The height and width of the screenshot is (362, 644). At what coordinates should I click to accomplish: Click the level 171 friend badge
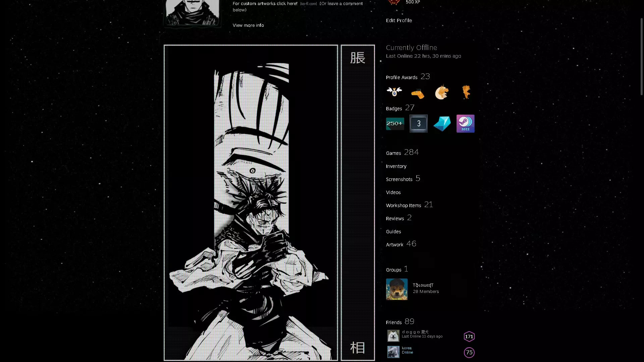(x=469, y=337)
